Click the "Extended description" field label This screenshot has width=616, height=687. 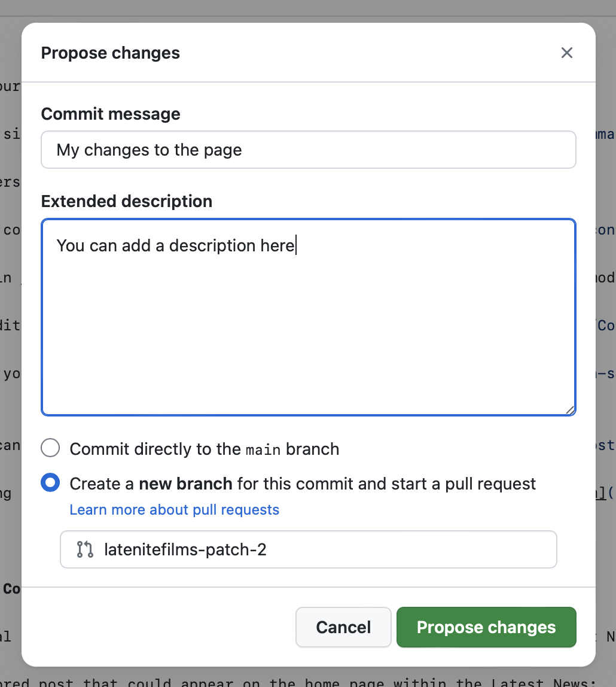127,201
